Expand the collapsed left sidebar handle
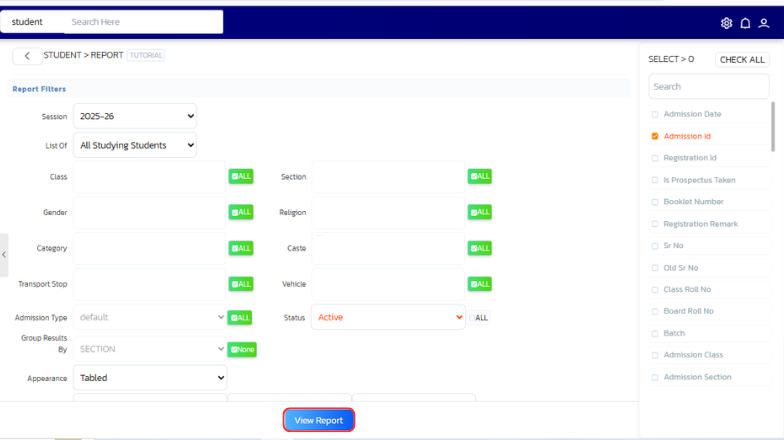Screen dimensions: 784x440 [x=4, y=254]
